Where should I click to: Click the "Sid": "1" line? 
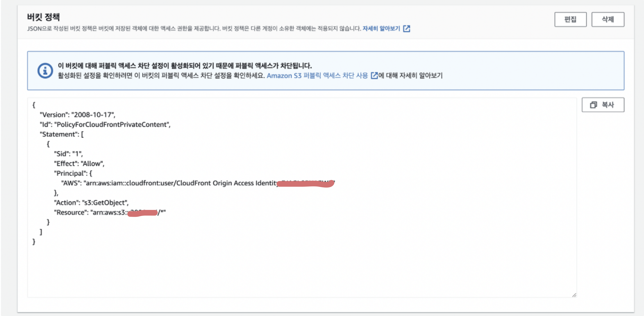[x=68, y=154]
